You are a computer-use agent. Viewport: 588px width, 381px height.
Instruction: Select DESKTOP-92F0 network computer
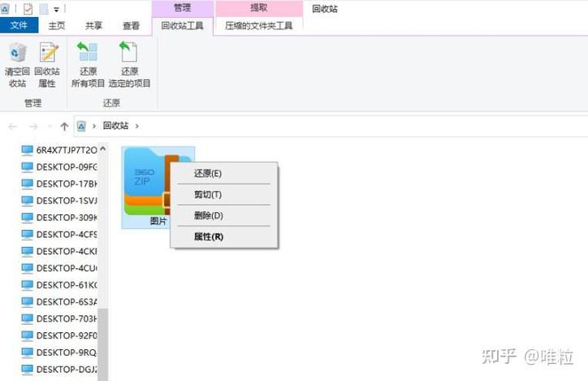pos(59,336)
